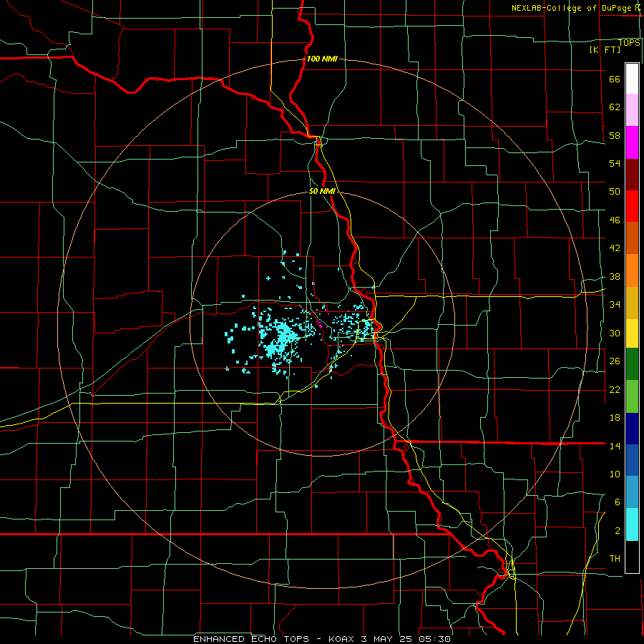The height and width of the screenshot is (644, 644).
Task: Click the medium blue legend swatch
Action: click(x=632, y=460)
